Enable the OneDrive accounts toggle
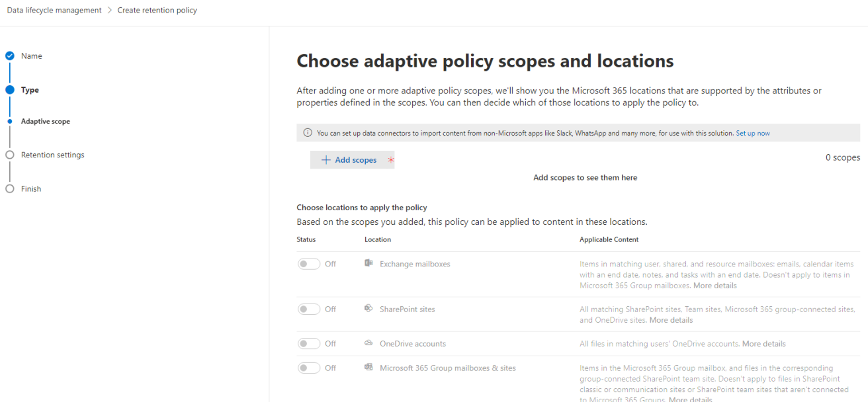The width and height of the screenshot is (868, 402). [308, 343]
